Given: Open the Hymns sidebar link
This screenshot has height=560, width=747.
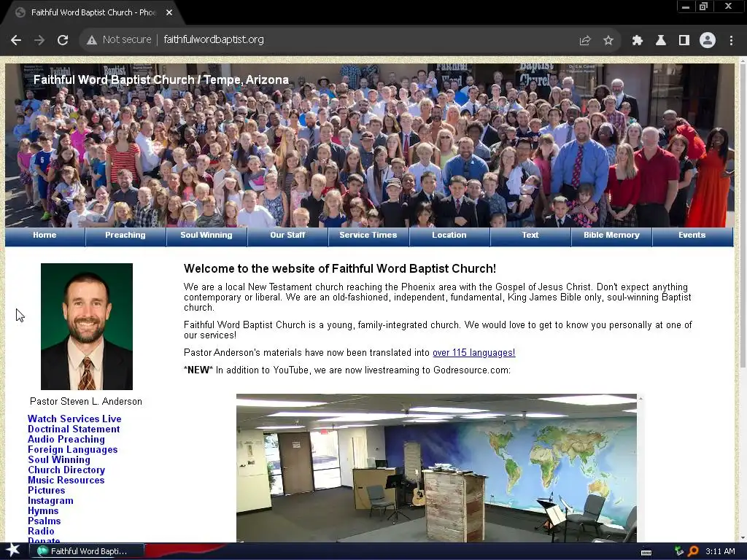Looking at the screenshot, I should click(x=43, y=511).
